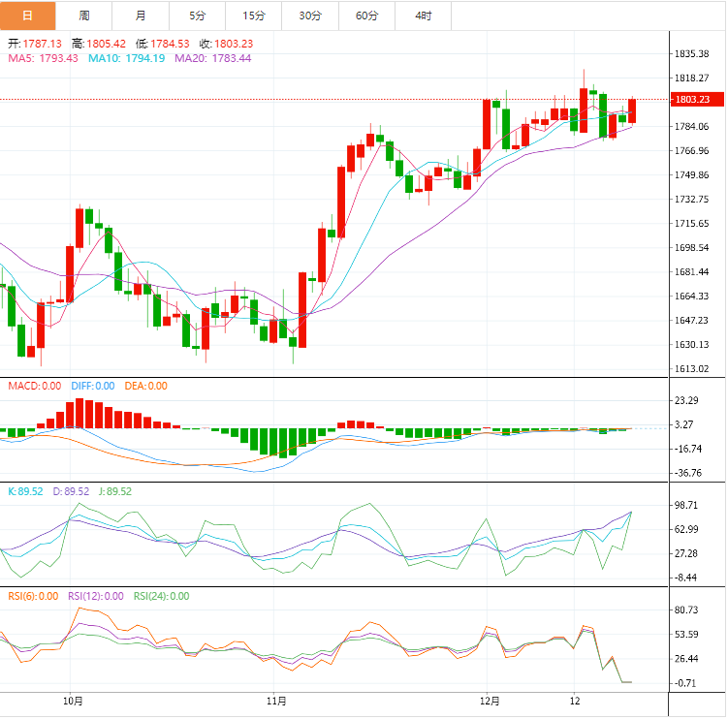Viewport: 728px width, 719px height.
Task: Click the MACD indicator label
Action: click(x=35, y=386)
